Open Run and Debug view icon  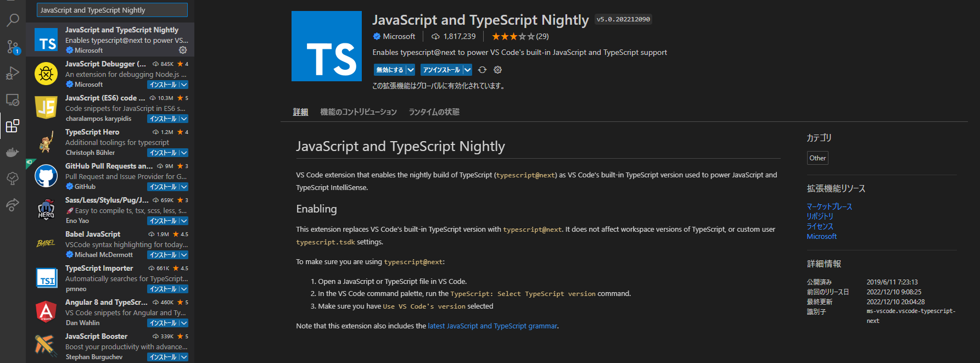pyautogui.click(x=12, y=73)
